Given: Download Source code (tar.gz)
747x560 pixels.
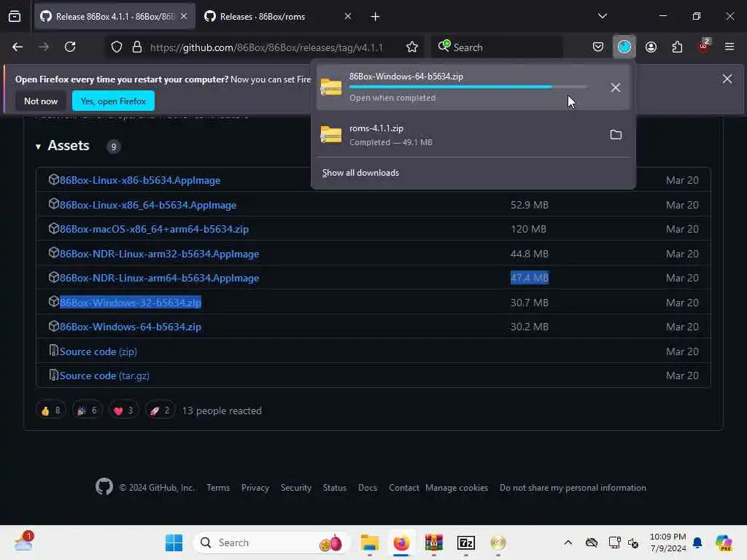Looking at the screenshot, I should click(104, 376).
